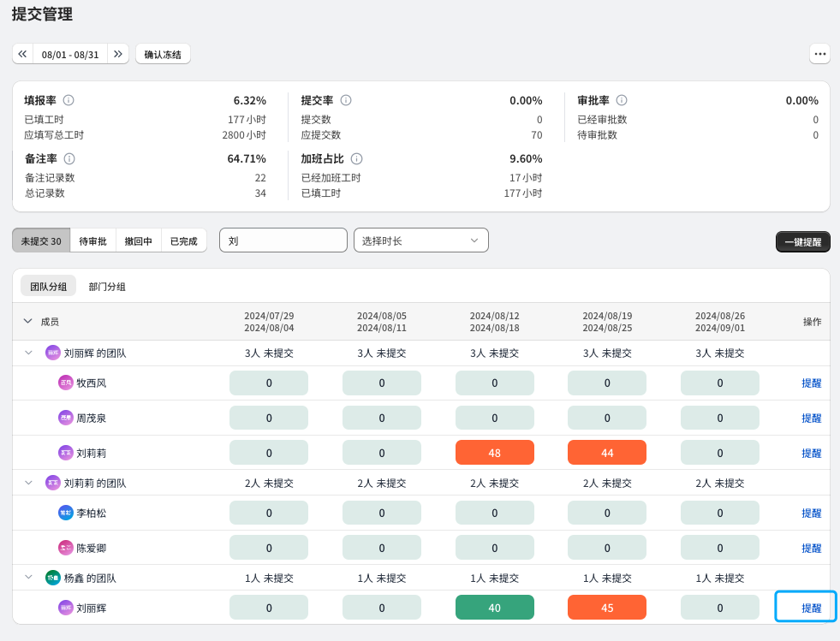The width and height of the screenshot is (840, 641).
Task: Click 牧西风's avatar
Action: (65, 383)
